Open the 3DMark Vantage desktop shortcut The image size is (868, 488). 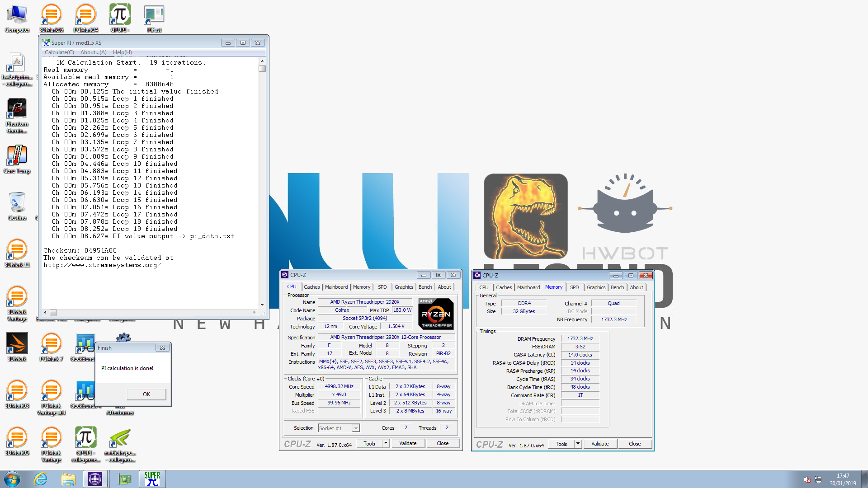click(17, 304)
